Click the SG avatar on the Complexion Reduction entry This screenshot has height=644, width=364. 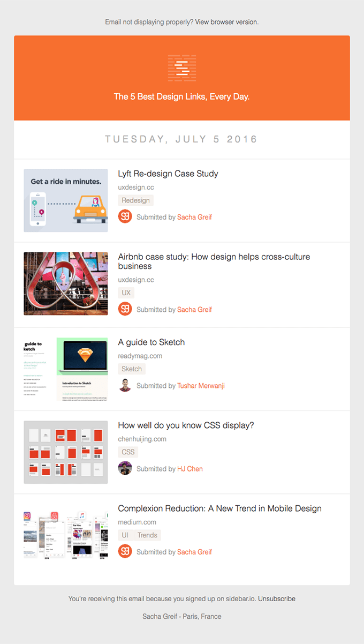(125, 551)
